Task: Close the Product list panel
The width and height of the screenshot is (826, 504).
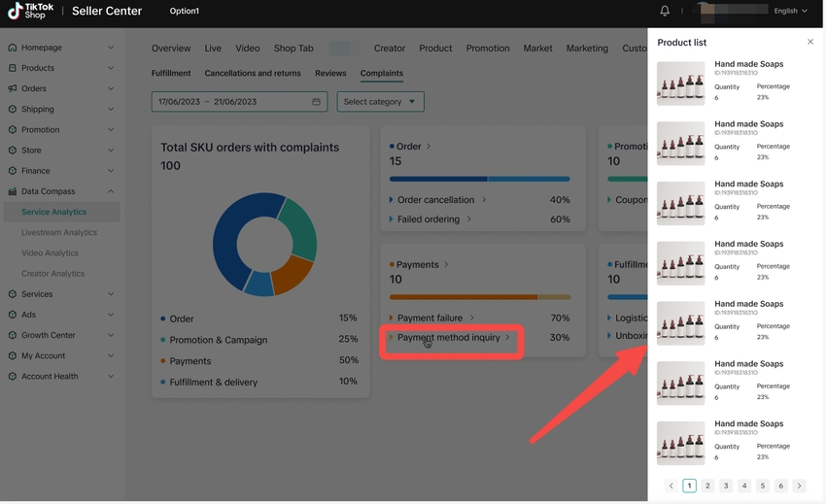Action: 810,42
